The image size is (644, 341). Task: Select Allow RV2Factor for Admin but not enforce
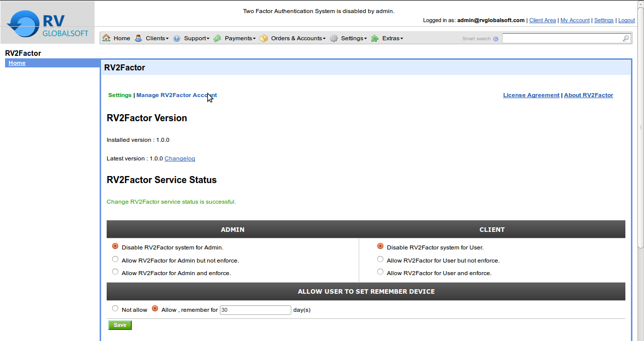tap(115, 260)
